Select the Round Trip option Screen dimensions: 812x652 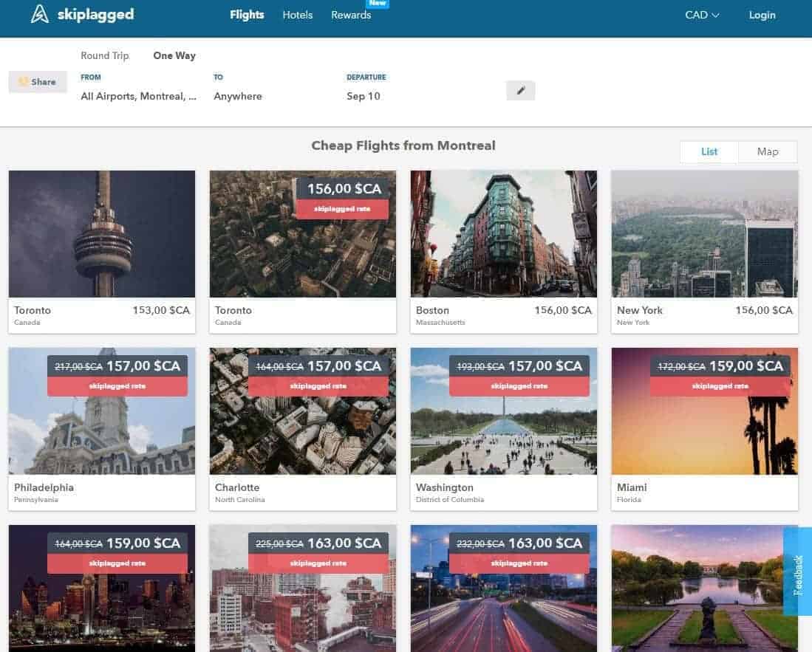pyautogui.click(x=105, y=55)
